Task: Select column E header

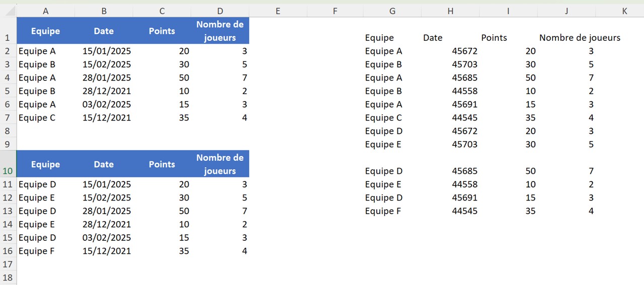Action: [277, 11]
